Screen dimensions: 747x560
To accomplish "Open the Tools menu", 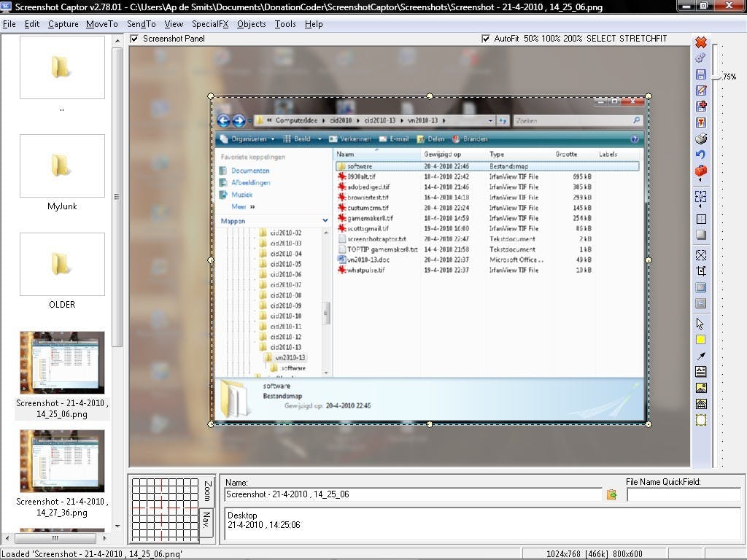I will point(285,24).
